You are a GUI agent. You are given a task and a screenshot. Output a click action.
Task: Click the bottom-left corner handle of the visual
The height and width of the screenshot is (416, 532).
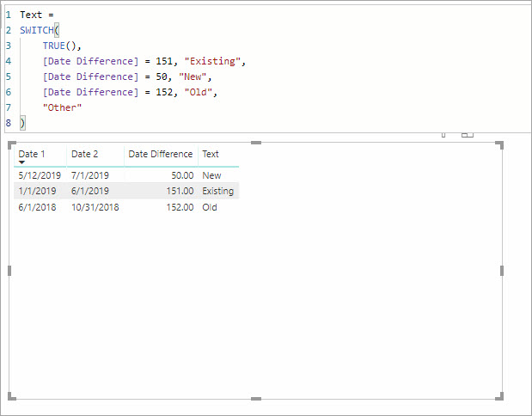[x=12, y=396]
